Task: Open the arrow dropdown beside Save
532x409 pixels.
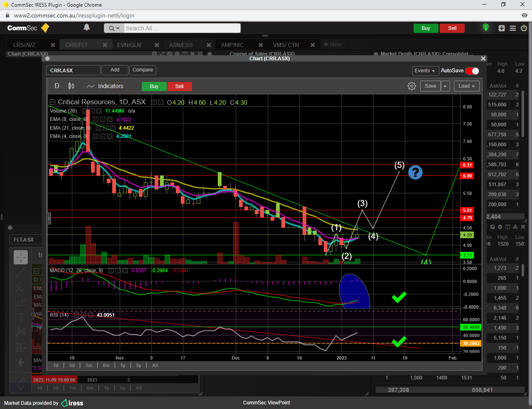Action: 445,86
